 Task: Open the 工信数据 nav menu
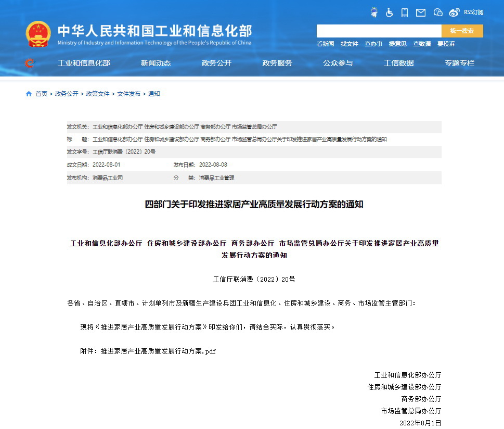(x=398, y=63)
